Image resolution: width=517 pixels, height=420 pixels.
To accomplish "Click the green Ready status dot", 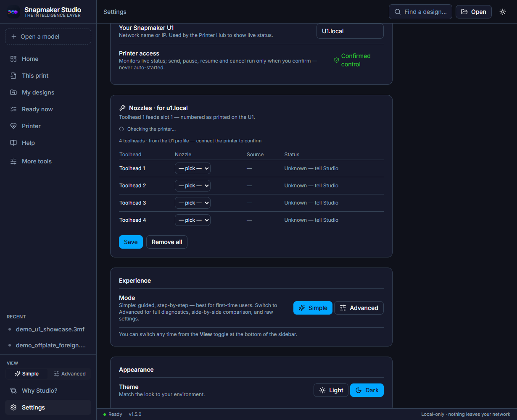I will click(x=105, y=415).
